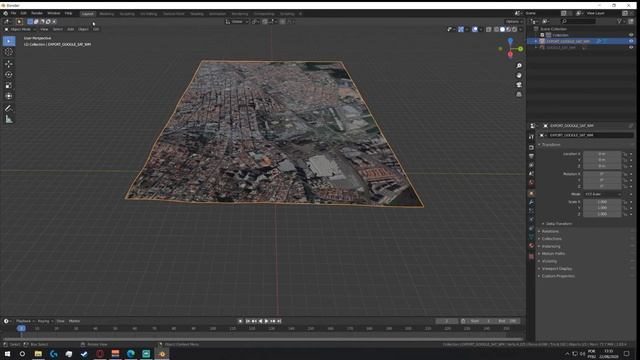Switch to the Modeling workspace tab

tap(107, 14)
